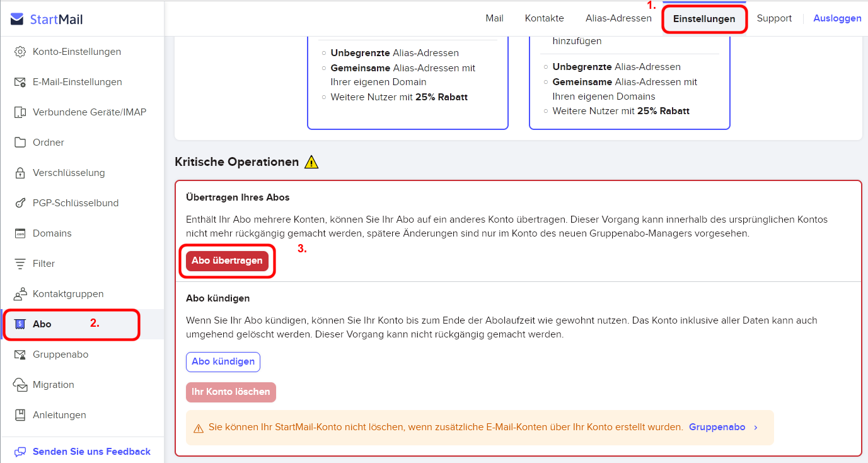868x463 pixels.
Task: Click the Anleitungen book icon
Action: pyautogui.click(x=20, y=415)
